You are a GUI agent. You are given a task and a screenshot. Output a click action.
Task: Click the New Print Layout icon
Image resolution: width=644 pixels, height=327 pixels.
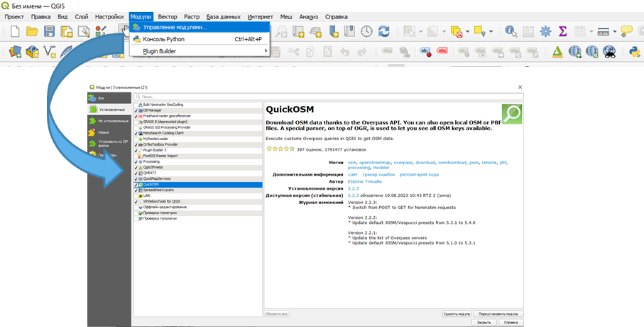pos(67,32)
